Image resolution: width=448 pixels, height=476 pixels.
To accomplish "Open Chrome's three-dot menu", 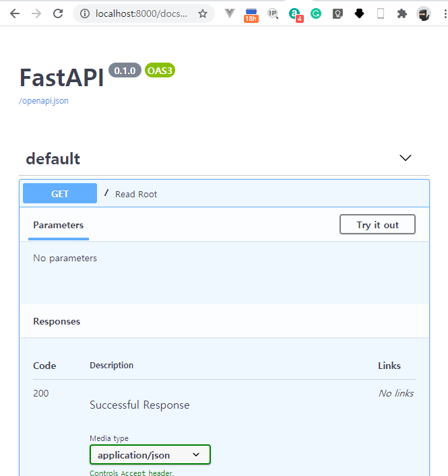I will (445, 13).
